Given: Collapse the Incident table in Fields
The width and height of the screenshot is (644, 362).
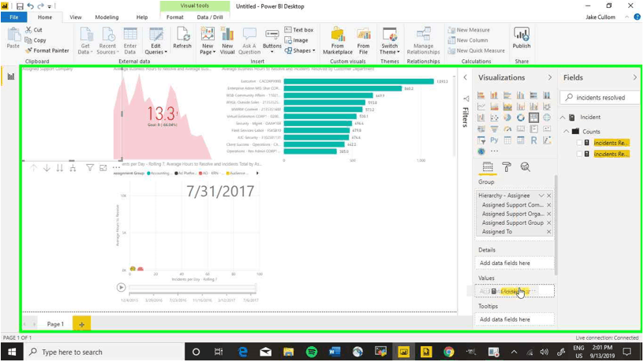Looking at the screenshot, I should click(x=563, y=118).
